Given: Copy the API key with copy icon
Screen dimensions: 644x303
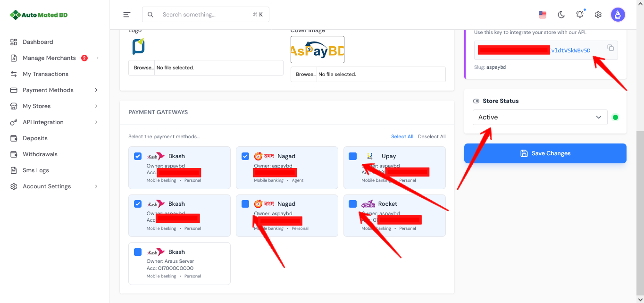Looking at the screenshot, I should click(610, 48).
